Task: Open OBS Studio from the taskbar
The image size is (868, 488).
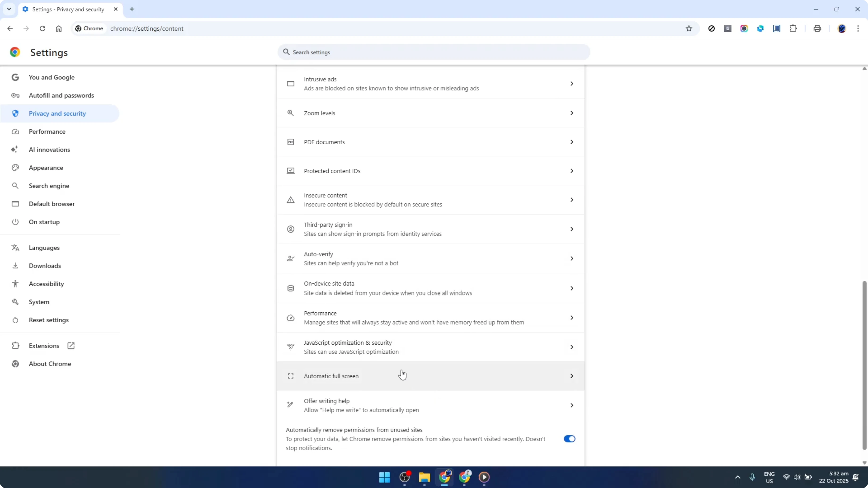Action: click(x=404, y=478)
